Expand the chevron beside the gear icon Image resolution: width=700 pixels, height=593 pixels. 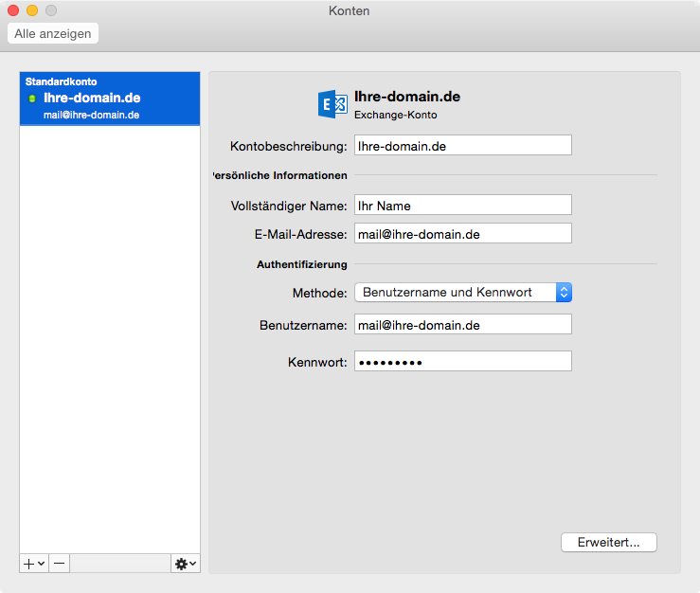point(192,564)
